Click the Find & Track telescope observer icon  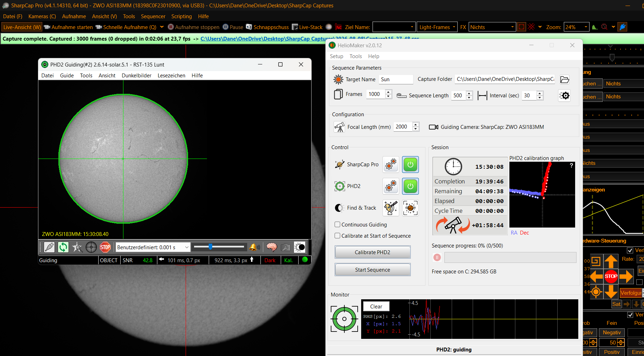click(x=391, y=208)
